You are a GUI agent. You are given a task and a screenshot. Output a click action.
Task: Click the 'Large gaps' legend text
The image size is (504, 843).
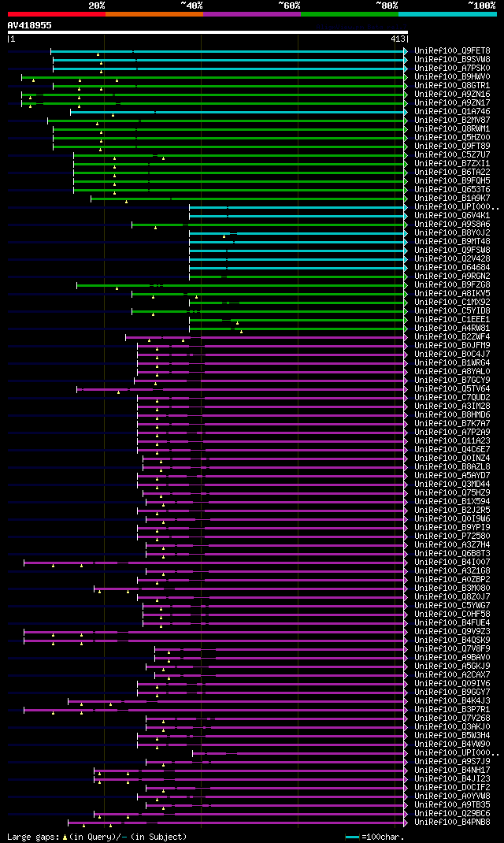point(33,837)
